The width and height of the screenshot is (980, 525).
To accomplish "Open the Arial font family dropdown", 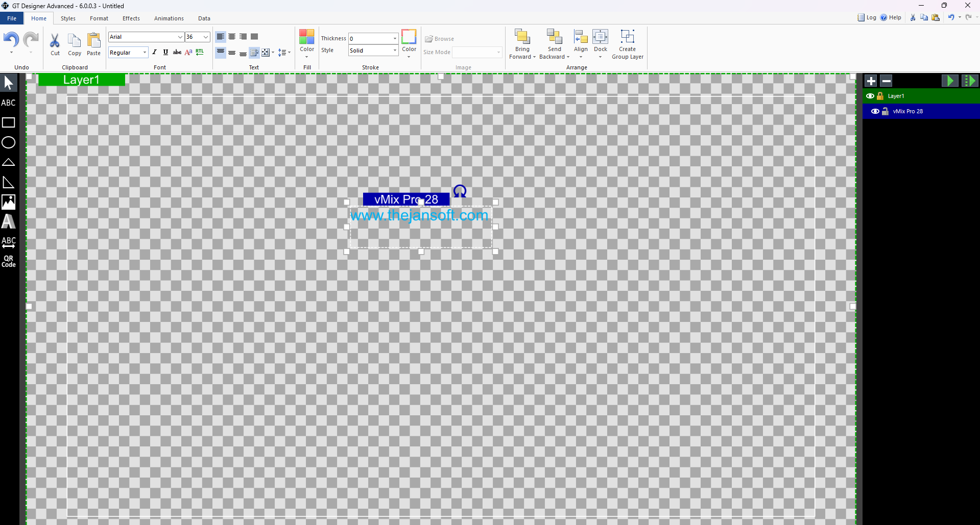I will pos(180,37).
